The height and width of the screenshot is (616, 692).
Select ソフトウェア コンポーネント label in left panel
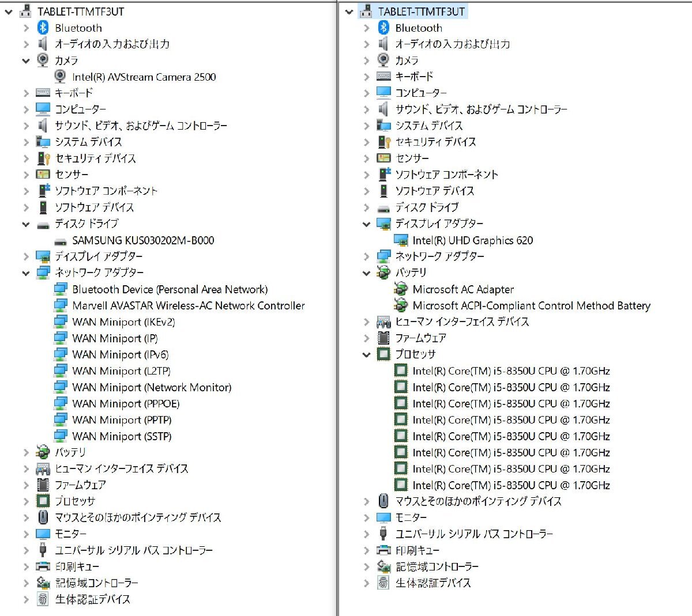[x=106, y=191]
